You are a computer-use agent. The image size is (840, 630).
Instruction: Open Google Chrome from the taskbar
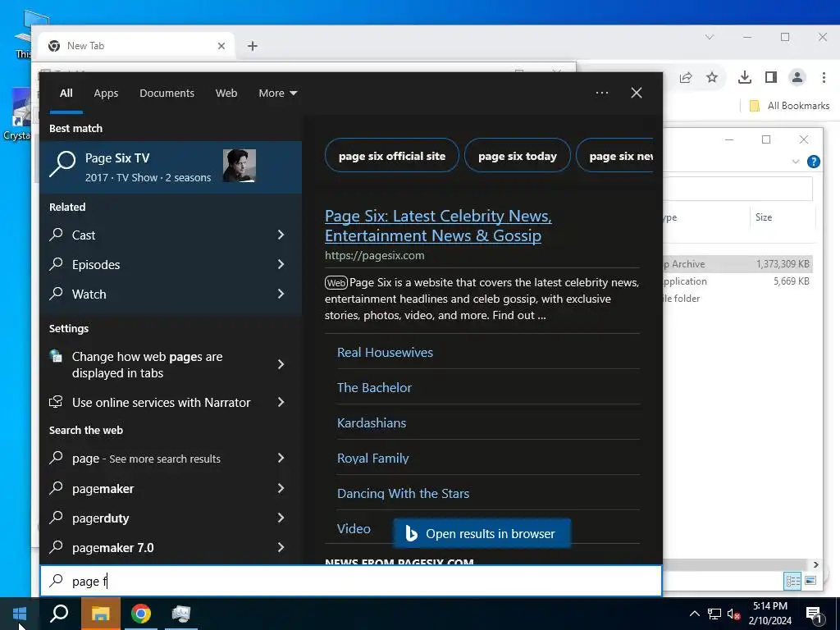pos(141,614)
